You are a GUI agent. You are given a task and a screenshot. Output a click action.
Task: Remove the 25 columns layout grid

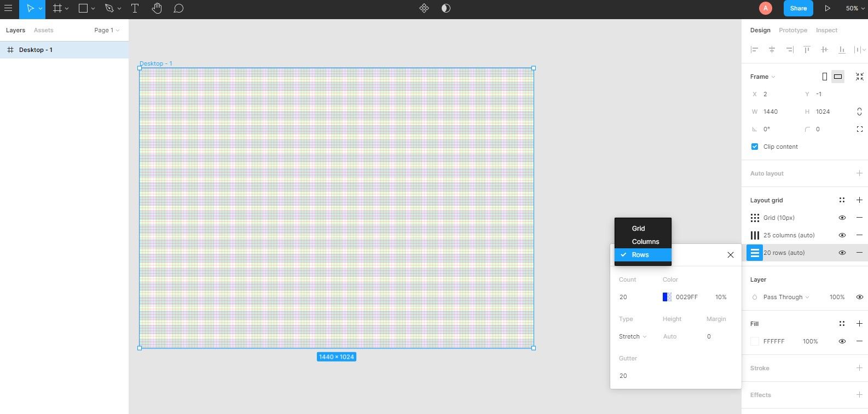coord(859,235)
